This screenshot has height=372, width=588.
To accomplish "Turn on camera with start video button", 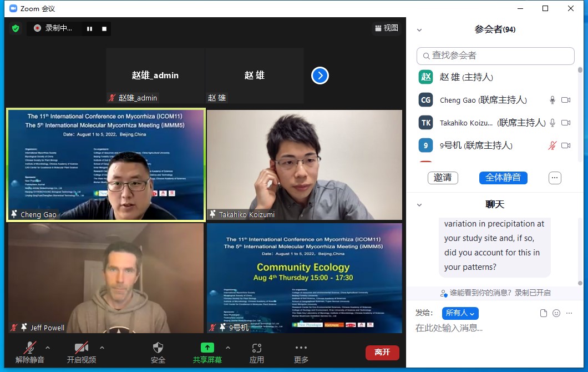I will click(82, 348).
